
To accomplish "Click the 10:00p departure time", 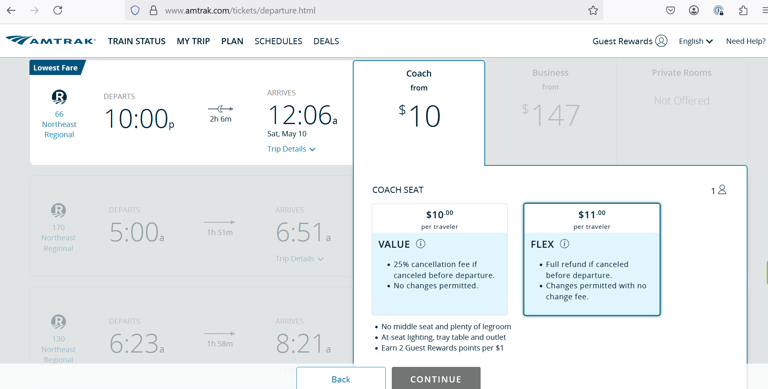I will (x=140, y=119).
